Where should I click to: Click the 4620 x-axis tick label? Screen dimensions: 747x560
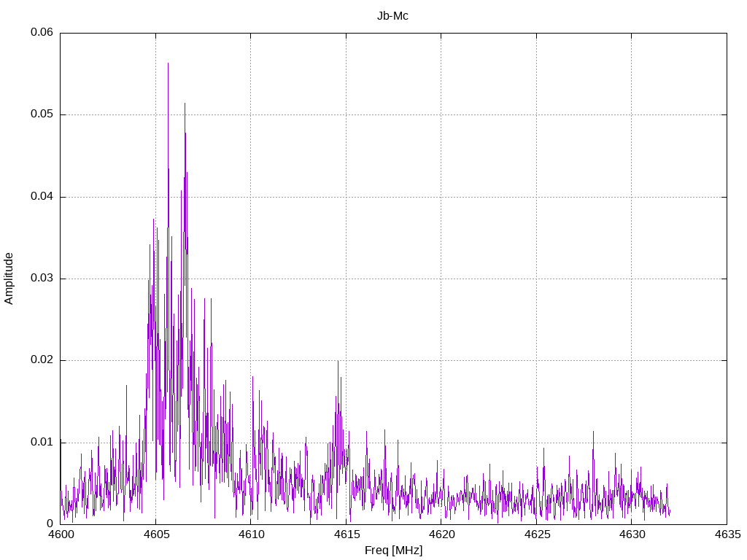442,534
